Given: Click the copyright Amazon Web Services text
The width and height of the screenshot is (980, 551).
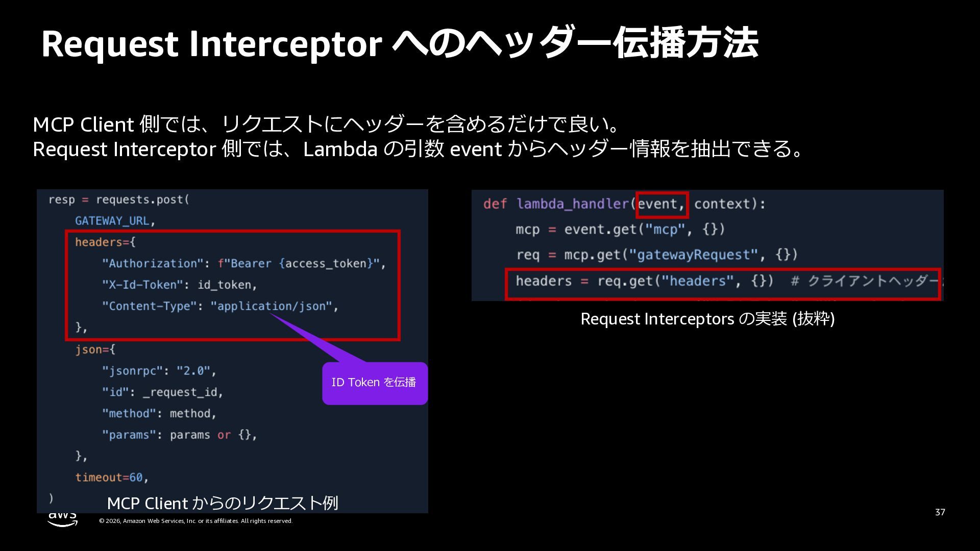Looking at the screenshot, I should point(195,521).
